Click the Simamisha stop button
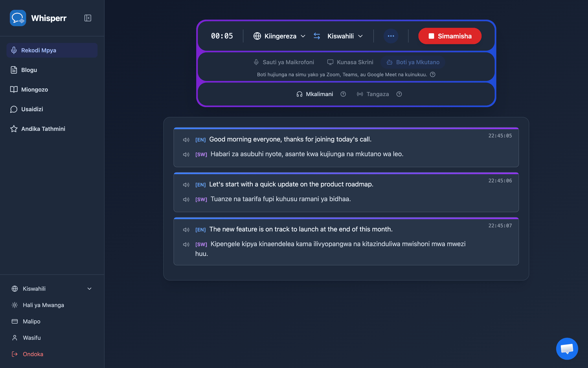This screenshot has height=368, width=588. pos(450,36)
